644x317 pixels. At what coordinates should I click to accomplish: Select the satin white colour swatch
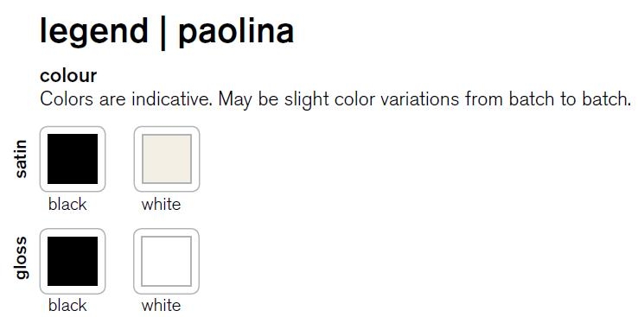pyautogui.click(x=167, y=159)
